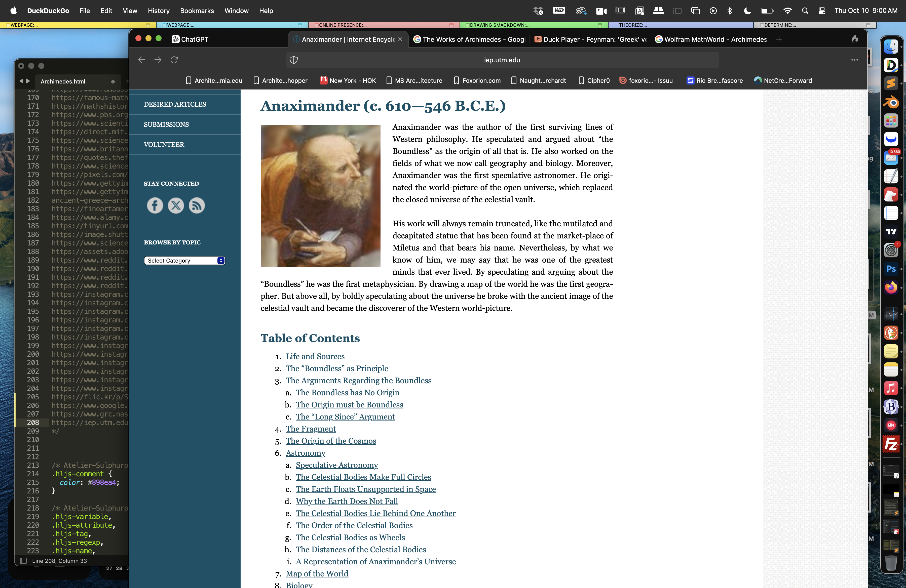Click SUBMISSIONS in sidebar
The width and height of the screenshot is (906, 588).
pyautogui.click(x=166, y=124)
